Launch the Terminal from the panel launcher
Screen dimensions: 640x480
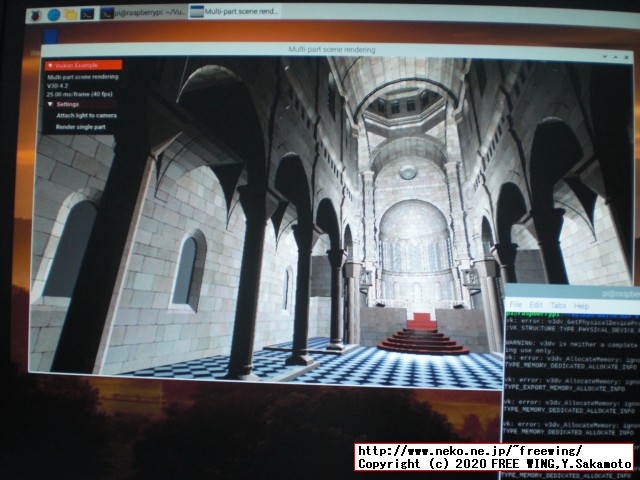click(x=87, y=14)
